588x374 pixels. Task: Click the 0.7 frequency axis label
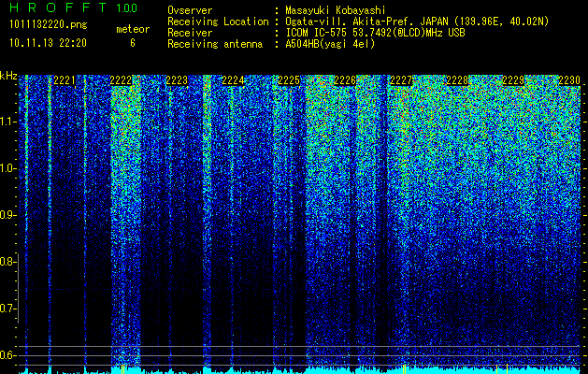[x=7, y=309]
